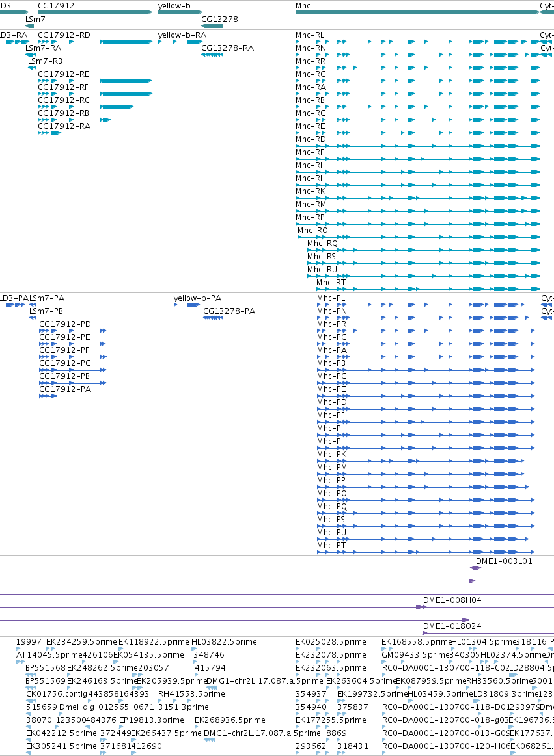Open EST EK054135.5prime
This screenshot has width=554, height=756.
click(148, 655)
